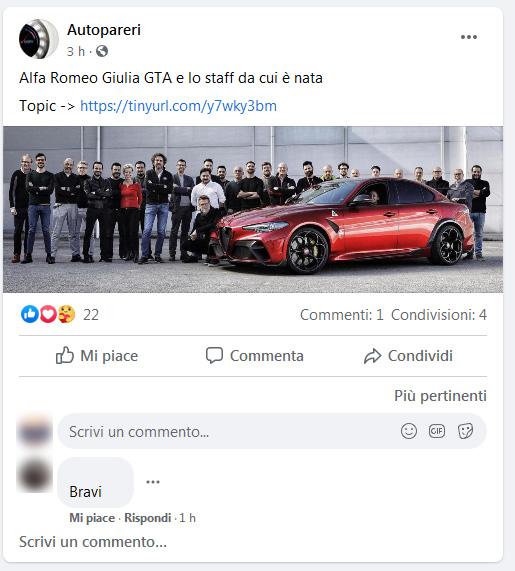Image resolution: width=515 pixels, height=571 pixels.
Task: Click the blue thumbs-up reaction icon
Action: coord(30,314)
